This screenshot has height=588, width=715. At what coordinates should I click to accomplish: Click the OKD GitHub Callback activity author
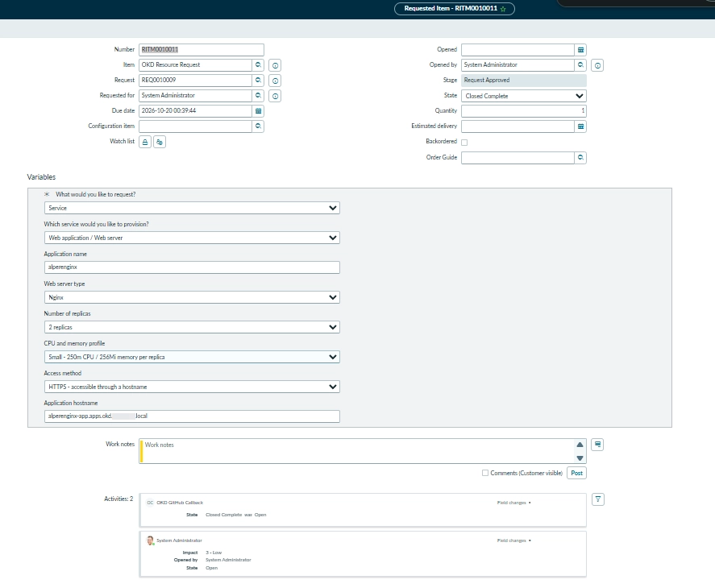click(180, 503)
